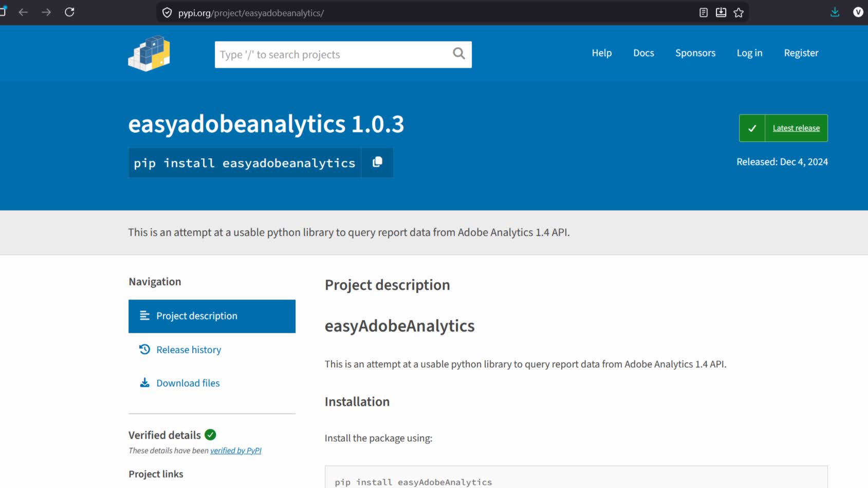Toggle reader view icon in address bar
Image resolution: width=868 pixels, height=488 pixels.
point(704,13)
